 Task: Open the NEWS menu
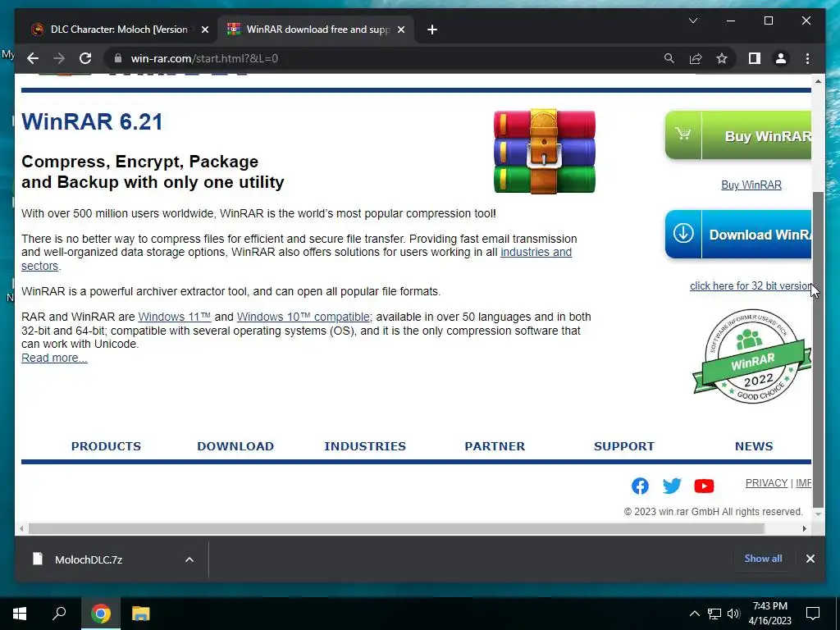(754, 446)
